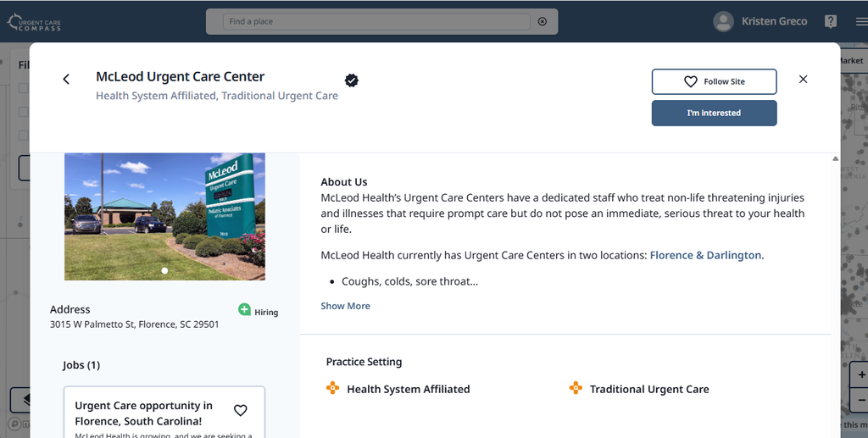Image resolution: width=868 pixels, height=438 pixels.
Task: Click the Traditional Urgent Care orange icon
Action: pyautogui.click(x=576, y=388)
